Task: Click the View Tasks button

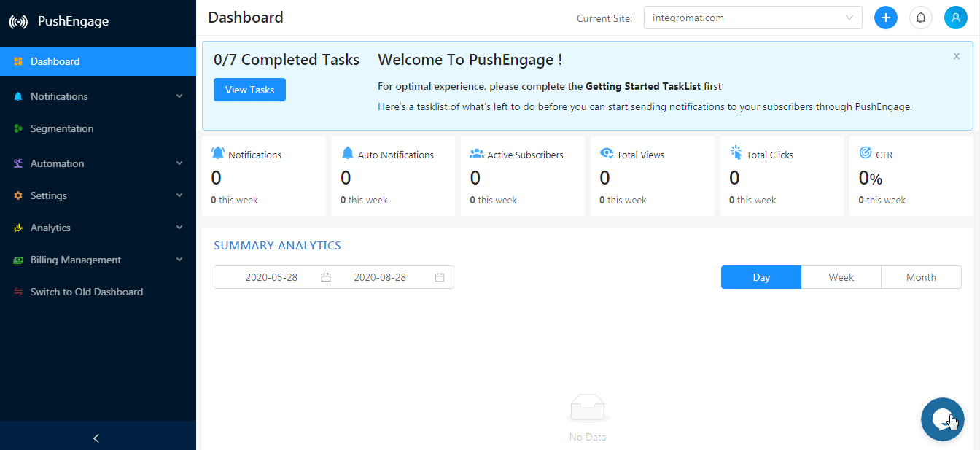Action: [249, 90]
